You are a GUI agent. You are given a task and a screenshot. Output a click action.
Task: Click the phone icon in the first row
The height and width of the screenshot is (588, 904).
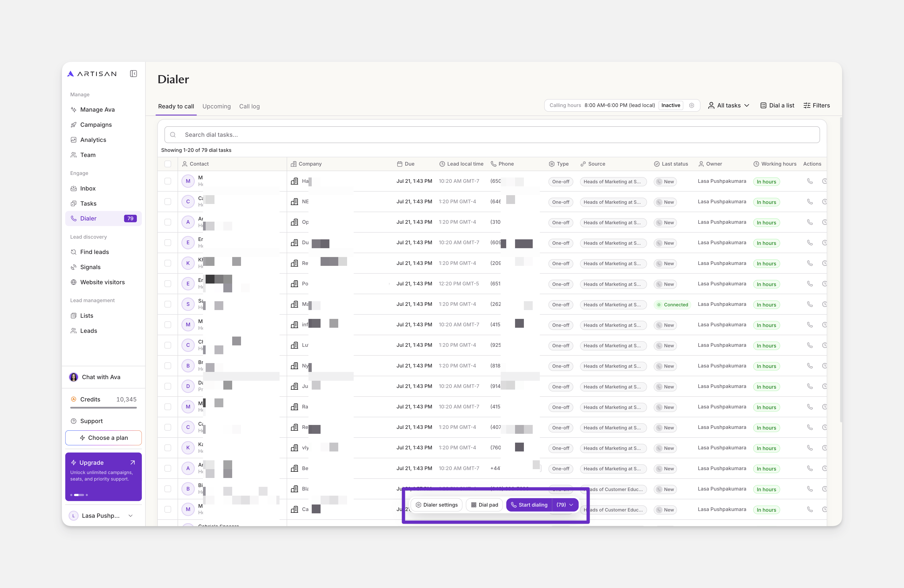pos(810,181)
